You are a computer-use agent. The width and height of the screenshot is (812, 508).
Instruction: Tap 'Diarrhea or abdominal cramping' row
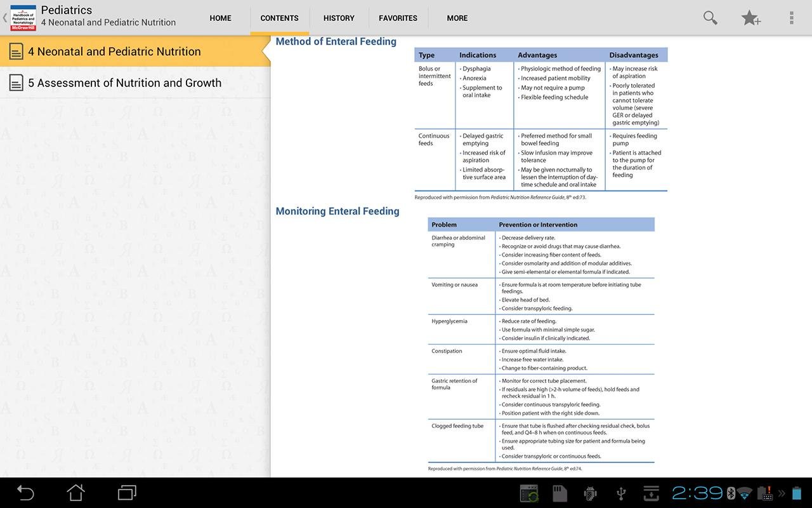pos(541,255)
